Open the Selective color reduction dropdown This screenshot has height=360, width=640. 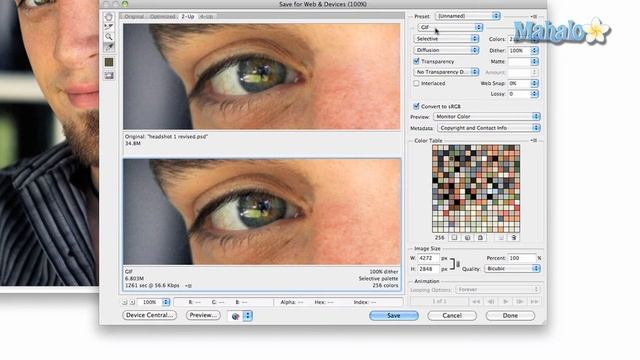click(x=446, y=38)
